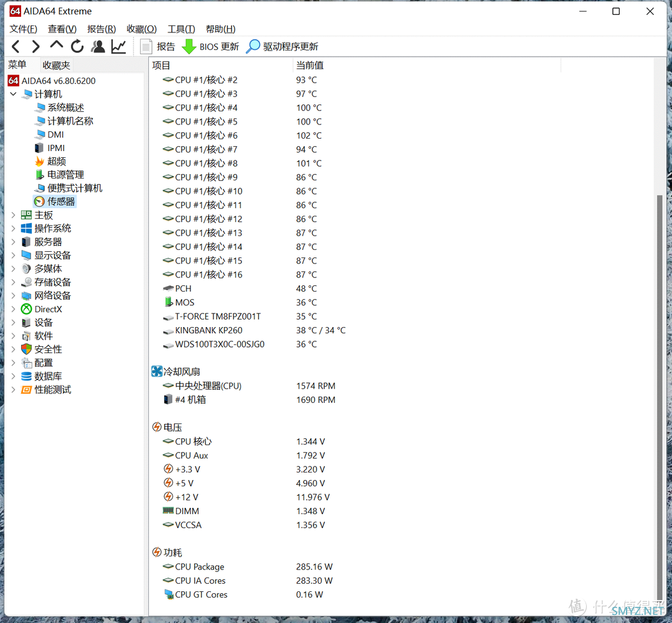Click the 安全性 shield icon

(26, 349)
